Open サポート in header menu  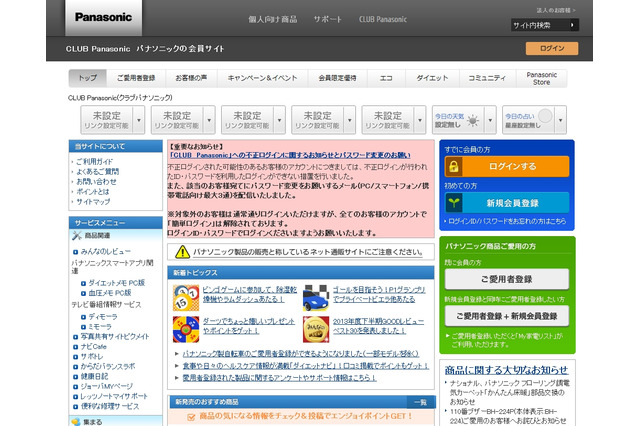click(x=328, y=19)
